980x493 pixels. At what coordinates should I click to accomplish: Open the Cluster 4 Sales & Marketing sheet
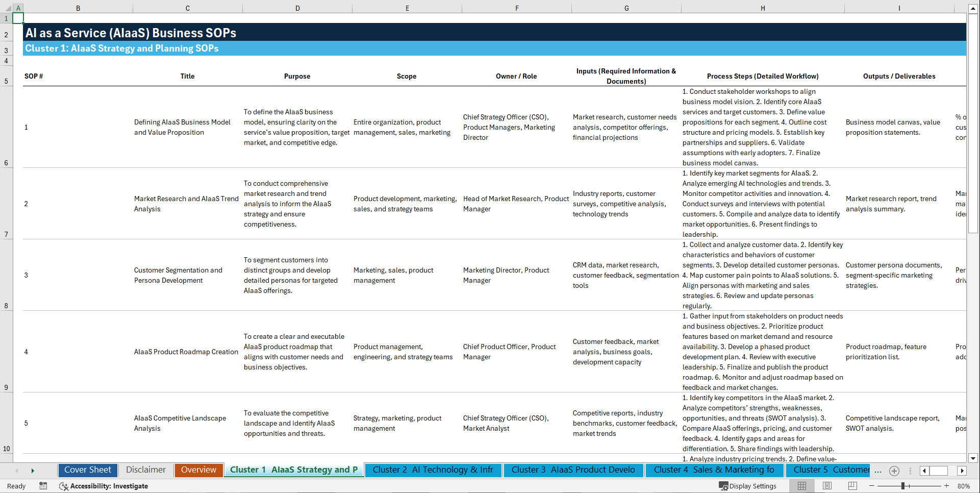coord(714,470)
